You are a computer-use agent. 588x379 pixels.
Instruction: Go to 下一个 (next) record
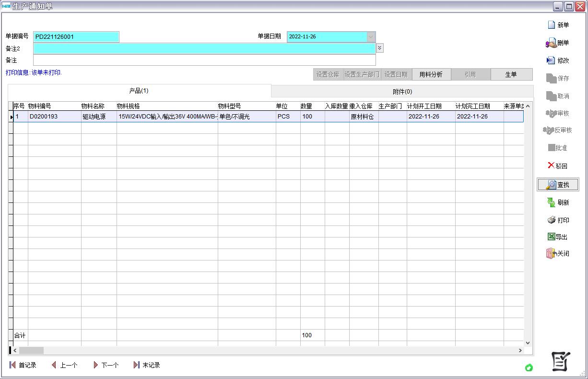point(106,365)
